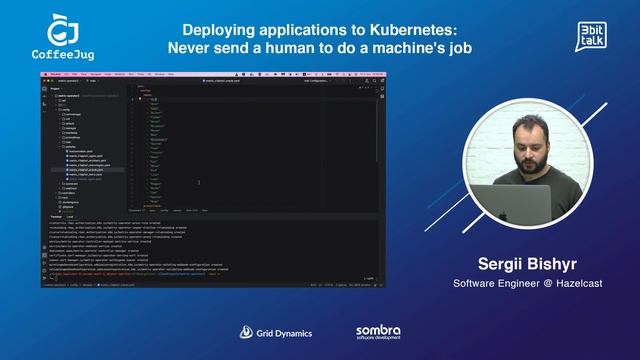This screenshot has width=640, height=360.
Task: Select kustomization.yaml first file under samples
Action: click(x=80, y=151)
